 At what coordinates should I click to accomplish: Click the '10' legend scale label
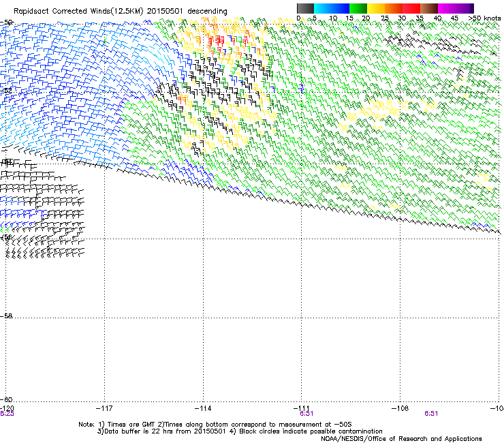click(333, 18)
